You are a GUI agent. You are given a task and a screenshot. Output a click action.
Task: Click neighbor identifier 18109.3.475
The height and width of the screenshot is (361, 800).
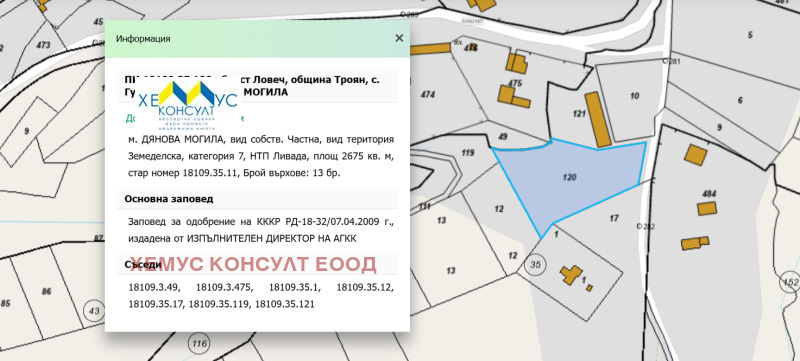[224, 288]
